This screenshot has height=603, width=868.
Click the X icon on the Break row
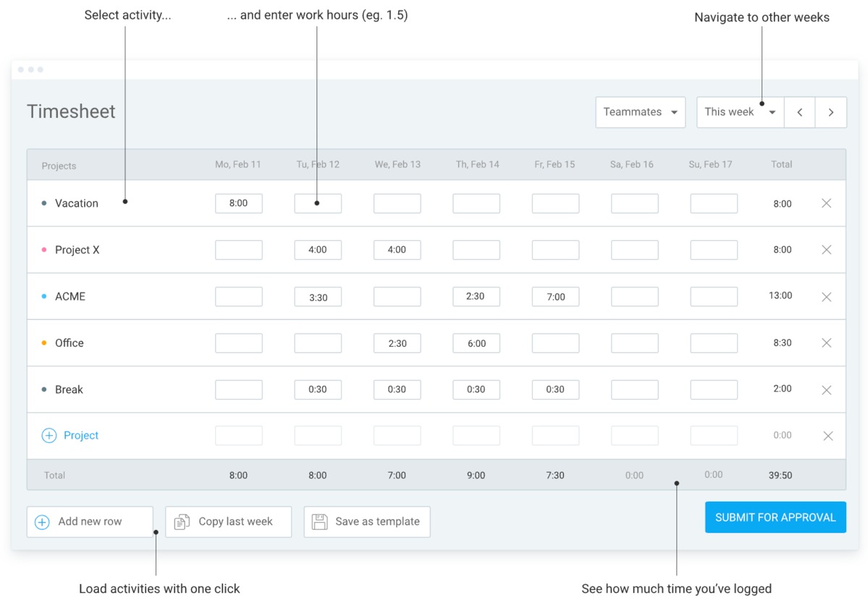click(x=827, y=389)
